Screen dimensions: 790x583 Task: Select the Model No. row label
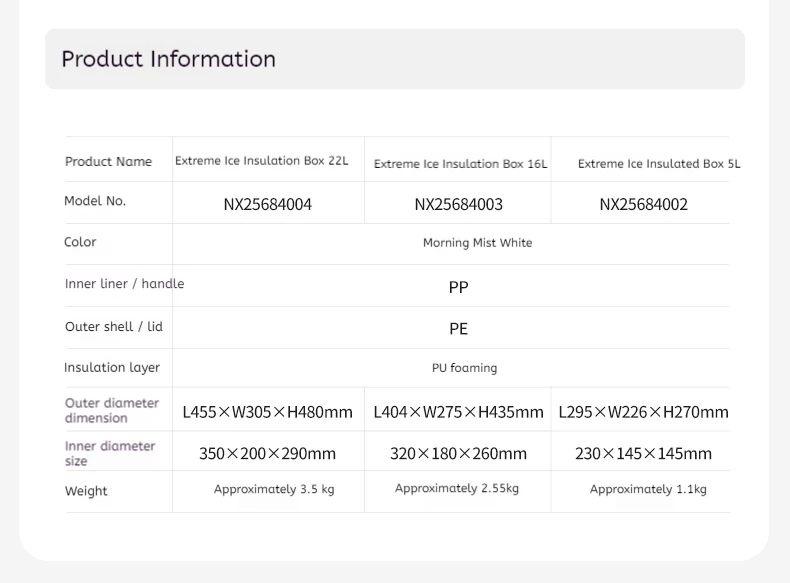click(95, 201)
